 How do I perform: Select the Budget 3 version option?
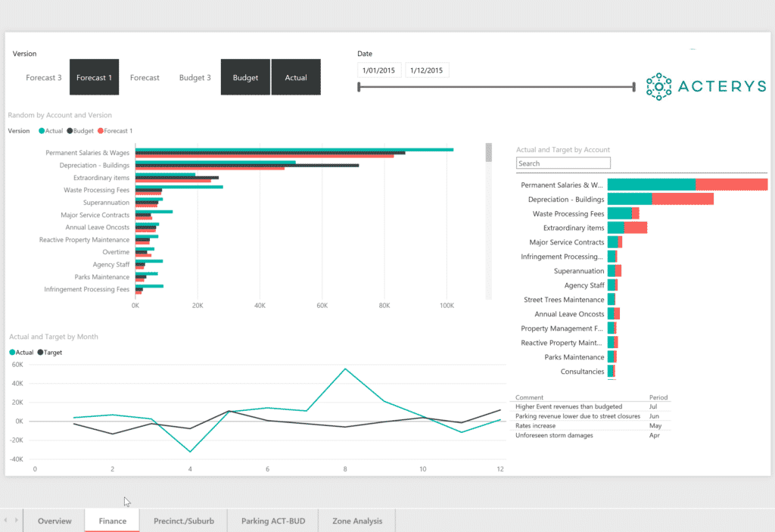pos(195,77)
